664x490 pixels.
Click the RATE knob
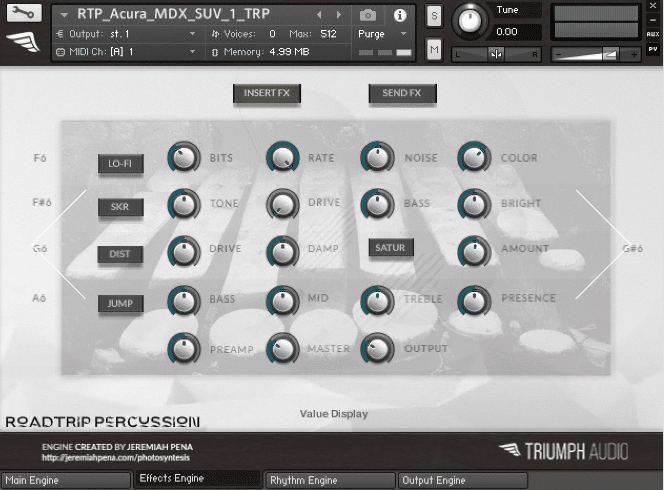click(282, 158)
